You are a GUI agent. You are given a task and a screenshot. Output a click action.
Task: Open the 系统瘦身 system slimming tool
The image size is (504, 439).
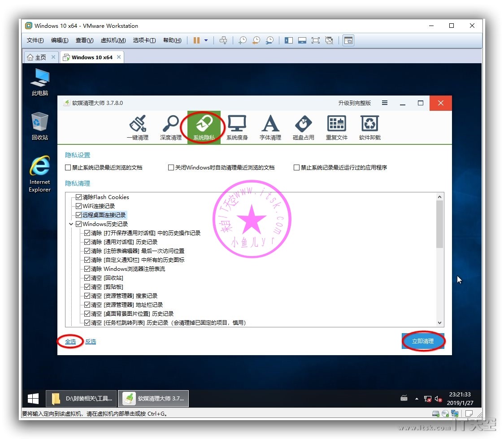coord(237,128)
